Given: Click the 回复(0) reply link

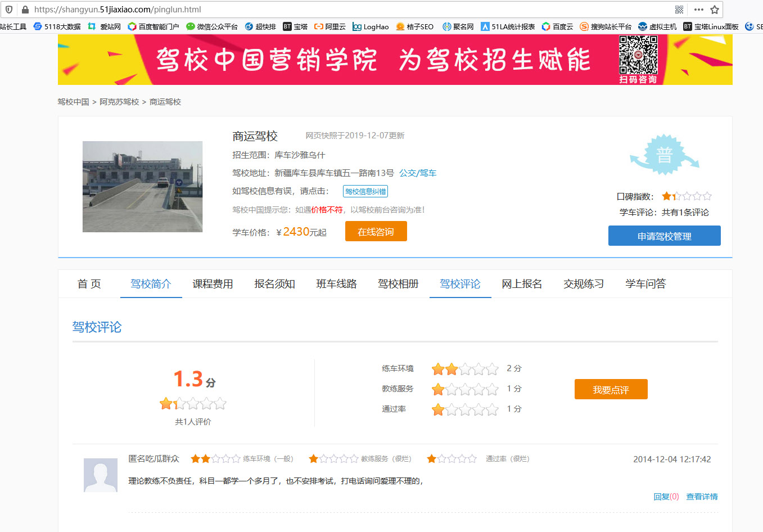Looking at the screenshot, I should click(x=666, y=497).
